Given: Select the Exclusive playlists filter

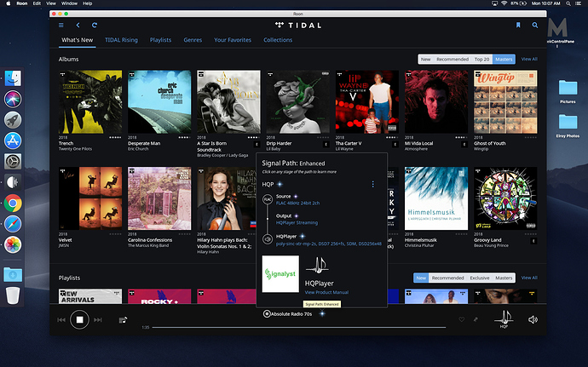Looking at the screenshot, I should click(x=480, y=278).
